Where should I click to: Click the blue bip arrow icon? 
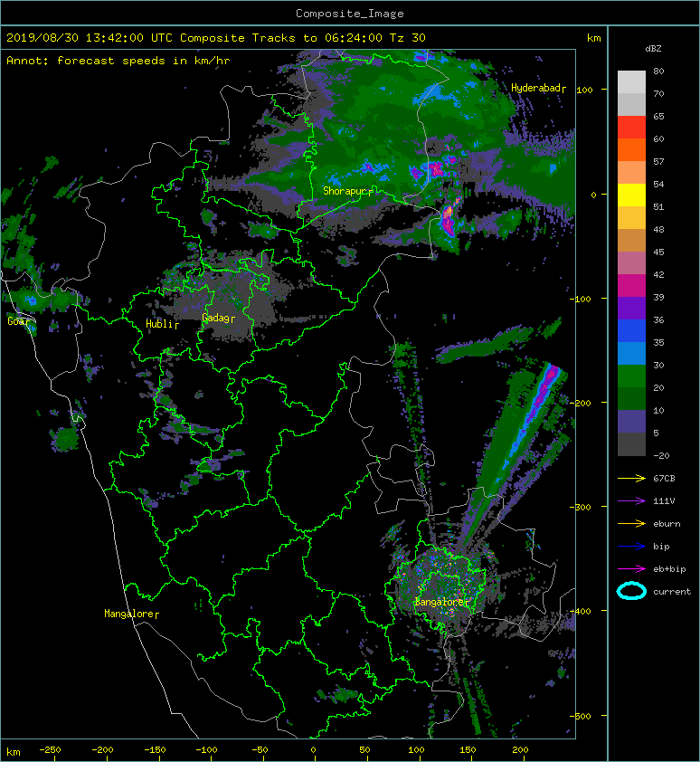click(631, 547)
